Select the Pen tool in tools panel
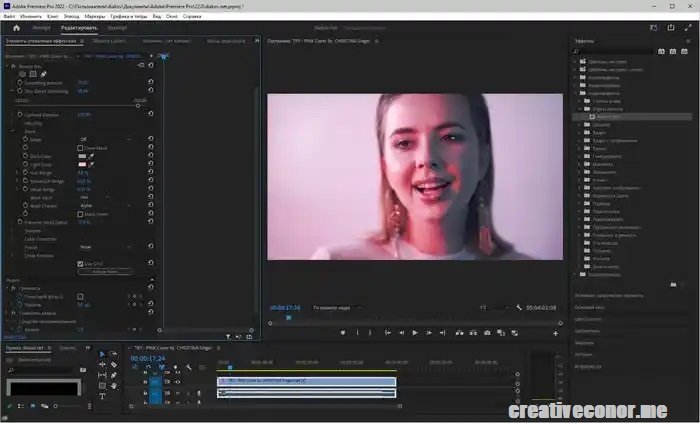The height and width of the screenshot is (423, 700). click(x=114, y=375)
